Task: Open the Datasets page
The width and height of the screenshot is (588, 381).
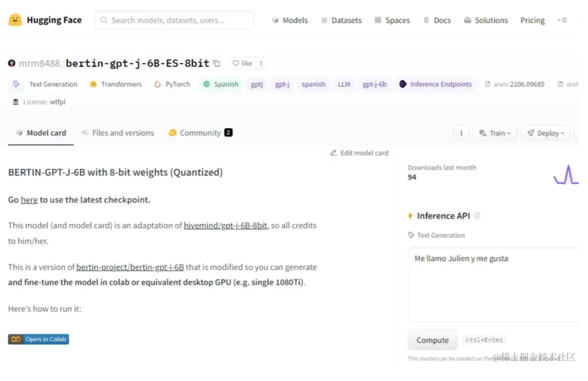Action: (341, 20)
